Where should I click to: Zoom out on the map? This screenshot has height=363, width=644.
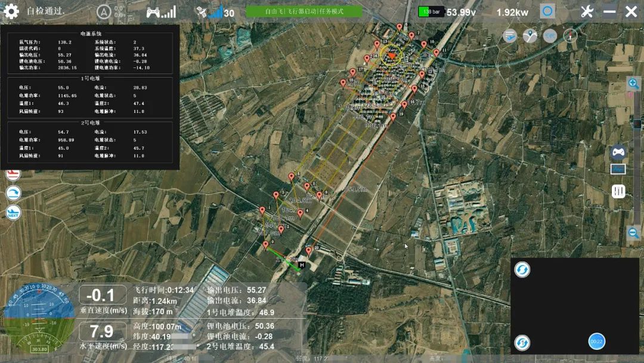tap(633, 233)
